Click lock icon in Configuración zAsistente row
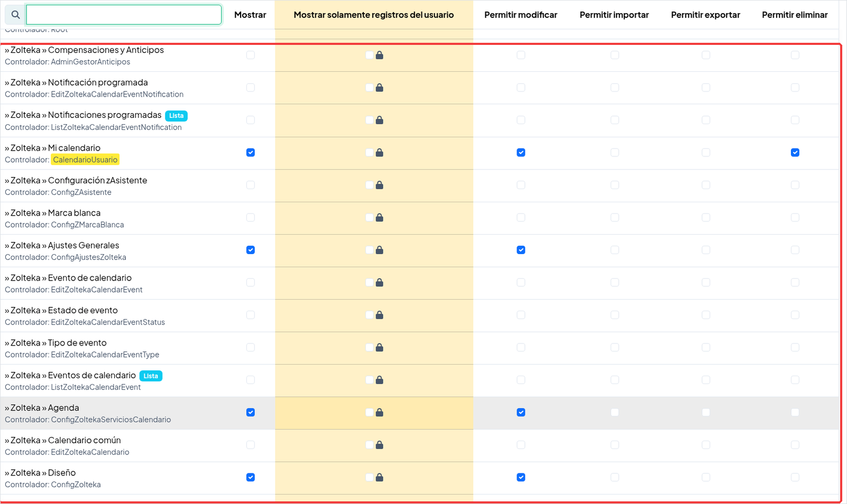Screen dimensions: 847x504 pos(380,185)
